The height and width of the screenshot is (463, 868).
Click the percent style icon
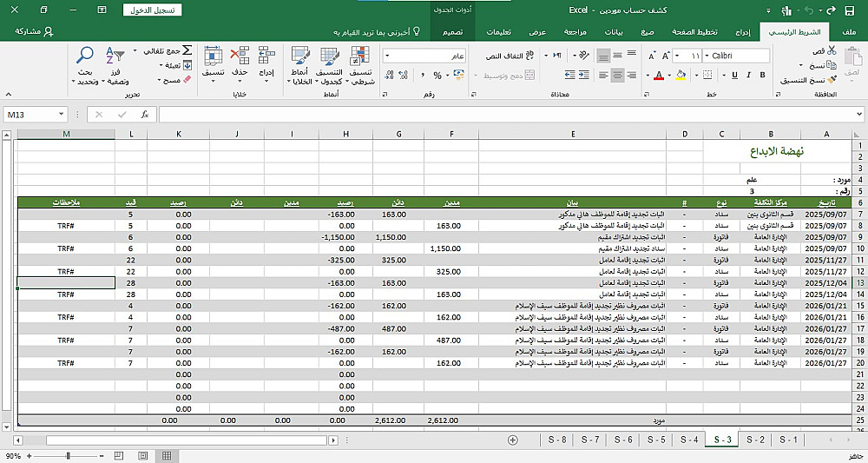click(x=437, y=75)
